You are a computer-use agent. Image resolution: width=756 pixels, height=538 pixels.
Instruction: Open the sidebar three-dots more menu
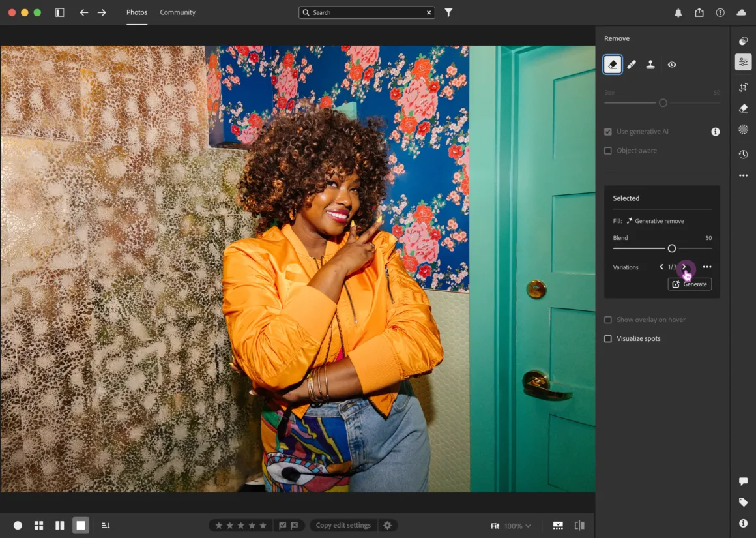[x=743, y=175]
